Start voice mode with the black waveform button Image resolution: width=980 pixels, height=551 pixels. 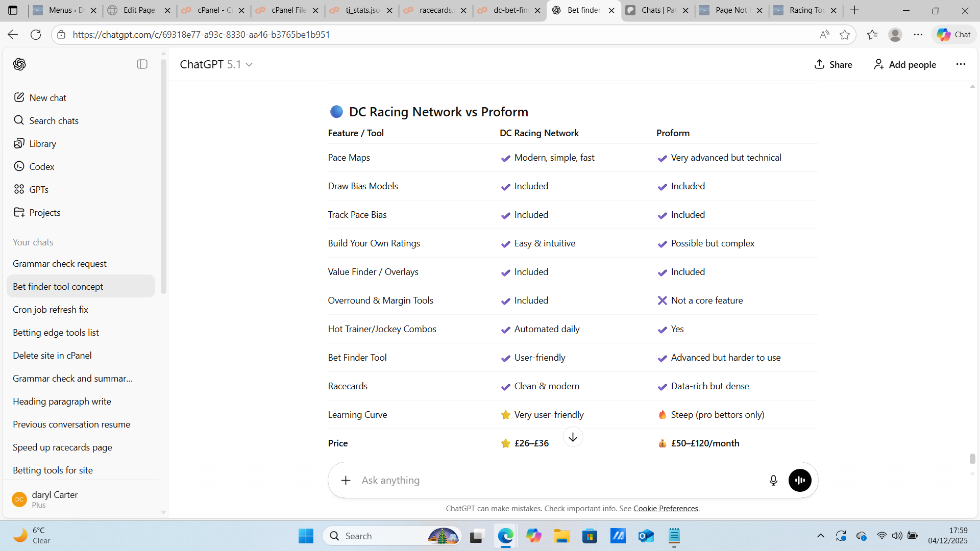[x=800, y=480]
